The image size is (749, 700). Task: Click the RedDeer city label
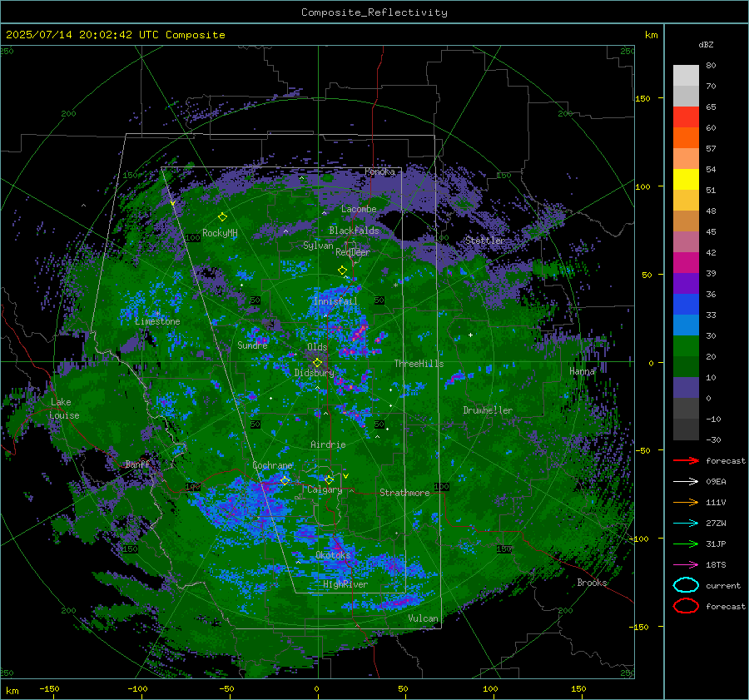pos(353,252)
